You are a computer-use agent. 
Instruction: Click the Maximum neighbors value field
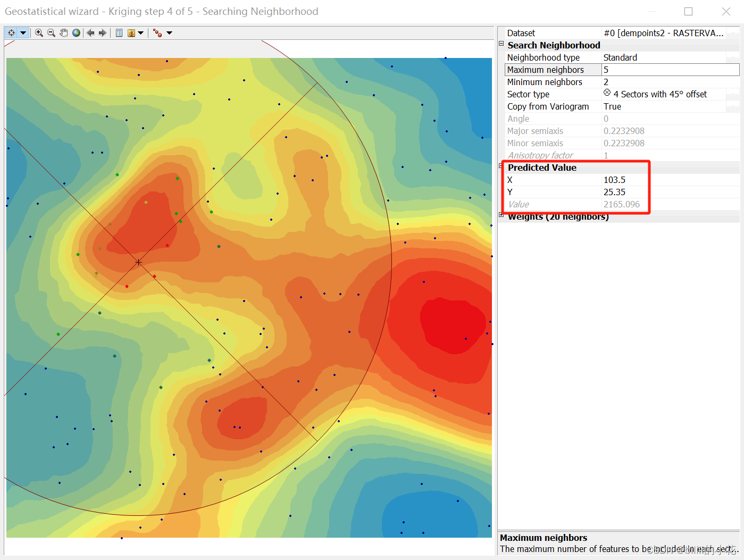coord(670,70)
